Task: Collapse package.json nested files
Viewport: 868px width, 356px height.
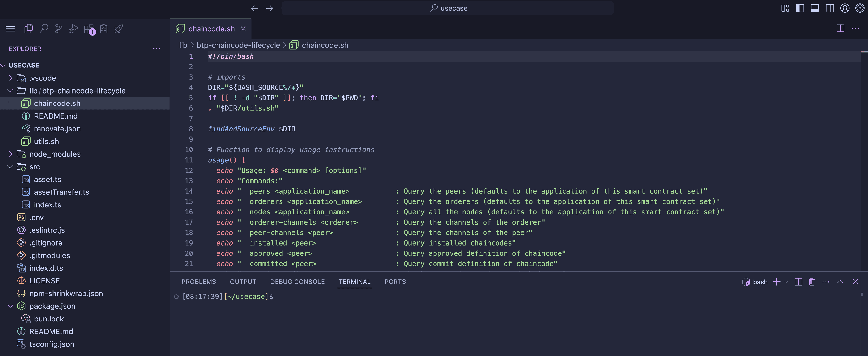Action: [x=10, y=306]
